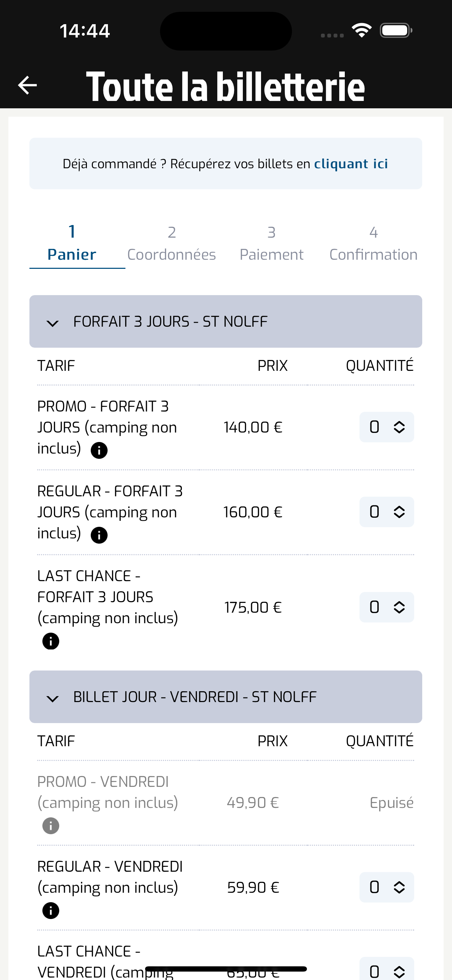The width and height of the screenshot is (452, 980).
Task: Collapse the Billet Jour Vendredi section
Action: [x=226, y=697]
